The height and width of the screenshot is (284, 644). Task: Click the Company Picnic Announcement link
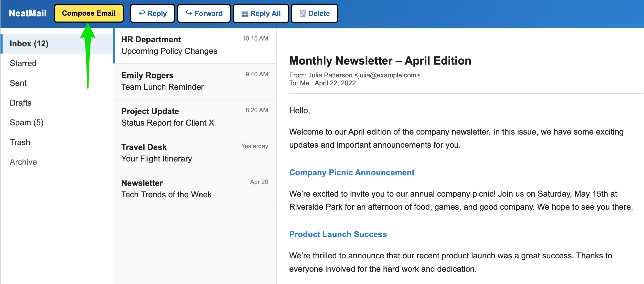(352, 173)
